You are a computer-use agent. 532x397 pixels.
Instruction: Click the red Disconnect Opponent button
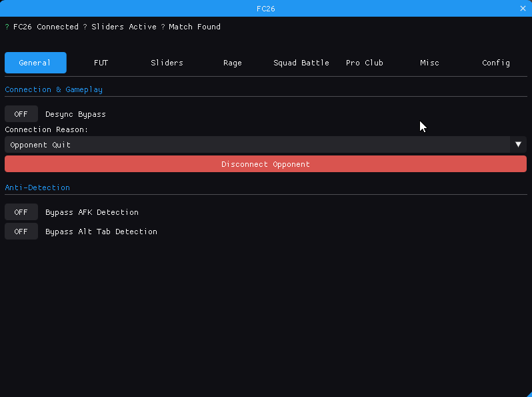point(265,164)
